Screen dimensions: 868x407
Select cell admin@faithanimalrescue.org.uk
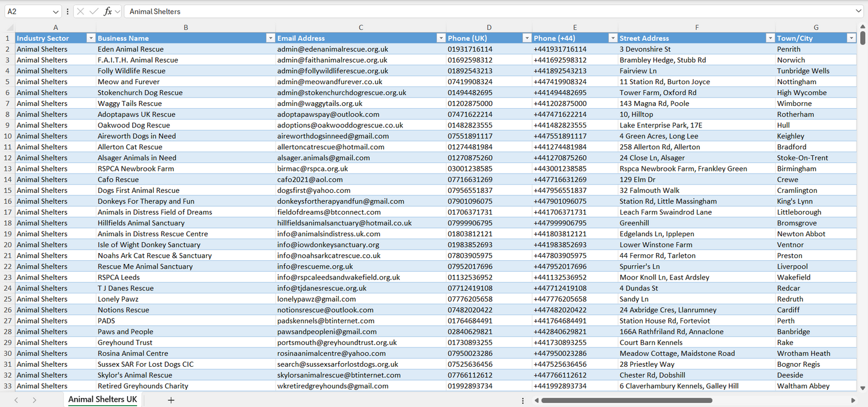pyautogui.click(x=360, y=60)
